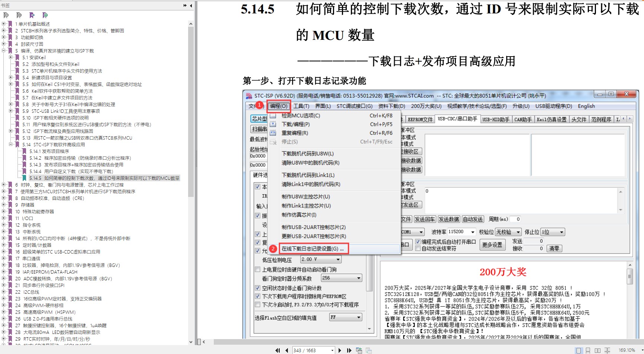
Task: Expand the 5.12 ISP下载流程 node
Action: click(x=11, y=131)
